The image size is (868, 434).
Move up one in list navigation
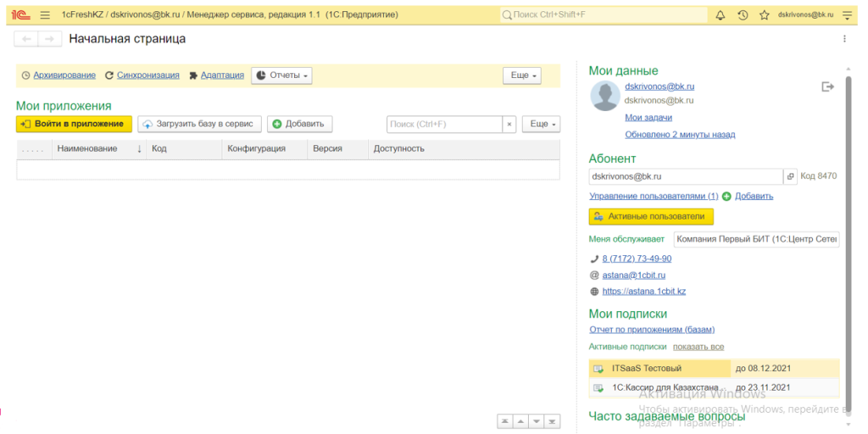coord(520,420)
